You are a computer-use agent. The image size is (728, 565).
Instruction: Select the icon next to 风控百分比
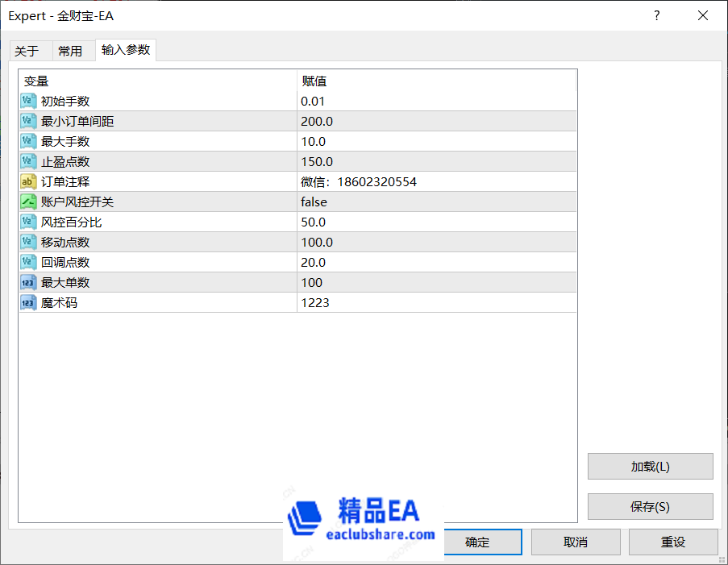click(x=28, y=222)
